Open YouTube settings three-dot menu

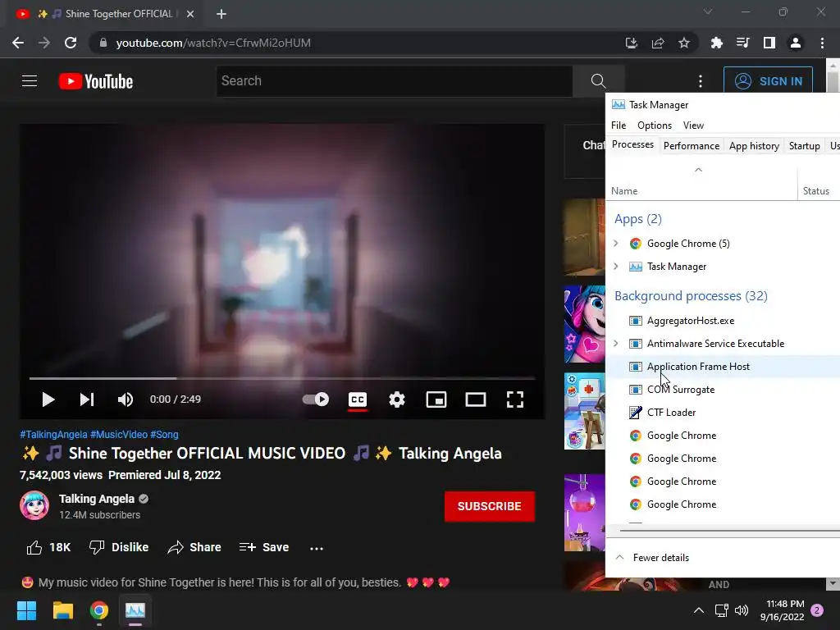[701, 81]
